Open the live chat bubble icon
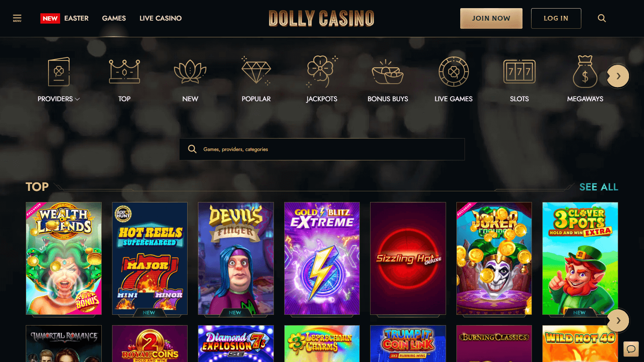This screenshot has height=362, width=644. pyautogui.click(x=631, y=349)
